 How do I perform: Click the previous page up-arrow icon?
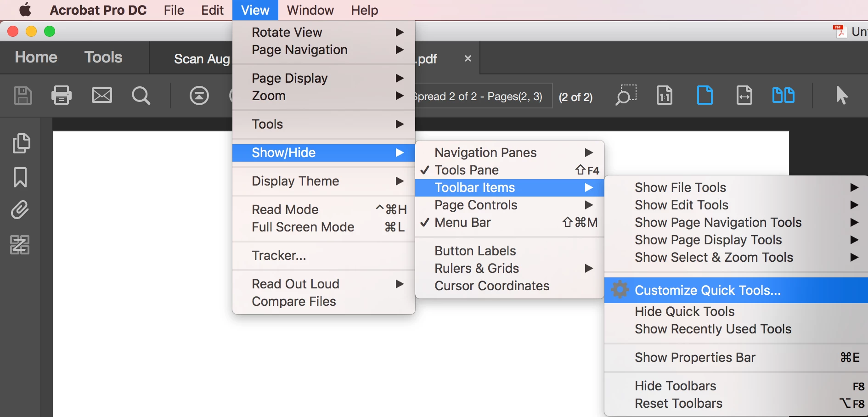[199, 96]
